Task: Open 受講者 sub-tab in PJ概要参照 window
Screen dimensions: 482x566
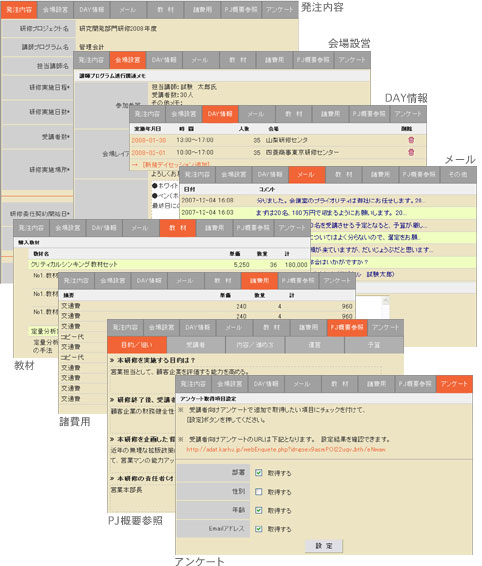Action: pos(196,345)
